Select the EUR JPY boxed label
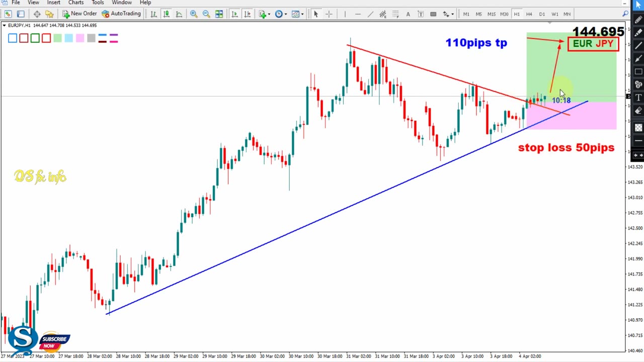 (593, 44)
